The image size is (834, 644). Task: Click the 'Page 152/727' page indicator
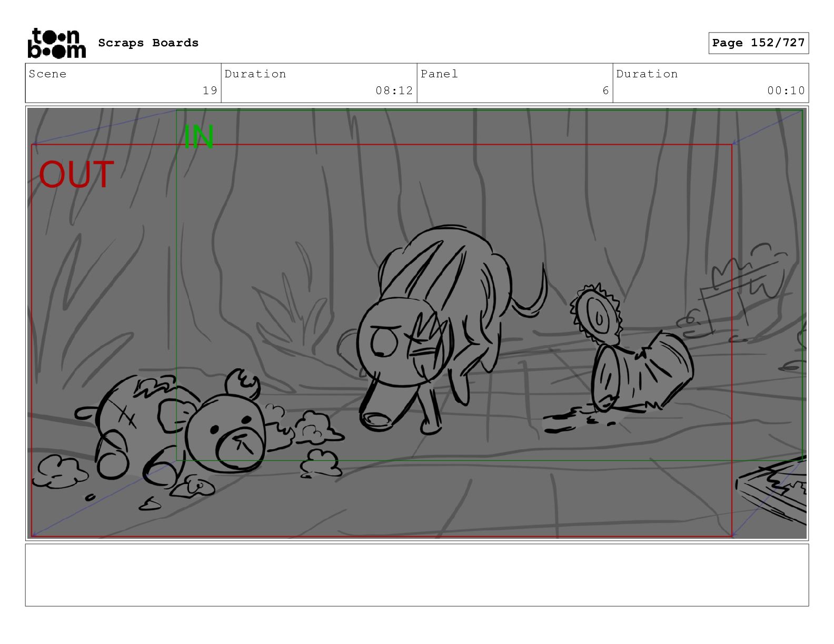point(758,43)
